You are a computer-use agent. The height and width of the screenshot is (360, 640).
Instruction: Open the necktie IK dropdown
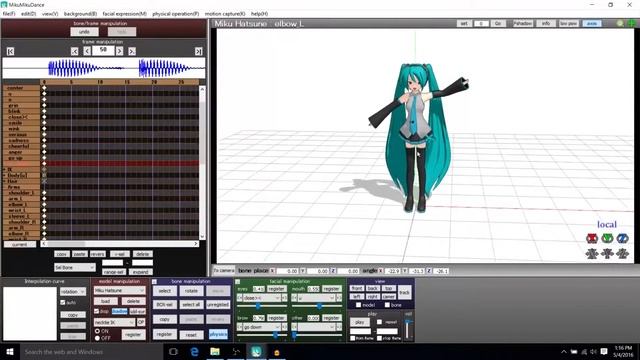click(114, 322)
